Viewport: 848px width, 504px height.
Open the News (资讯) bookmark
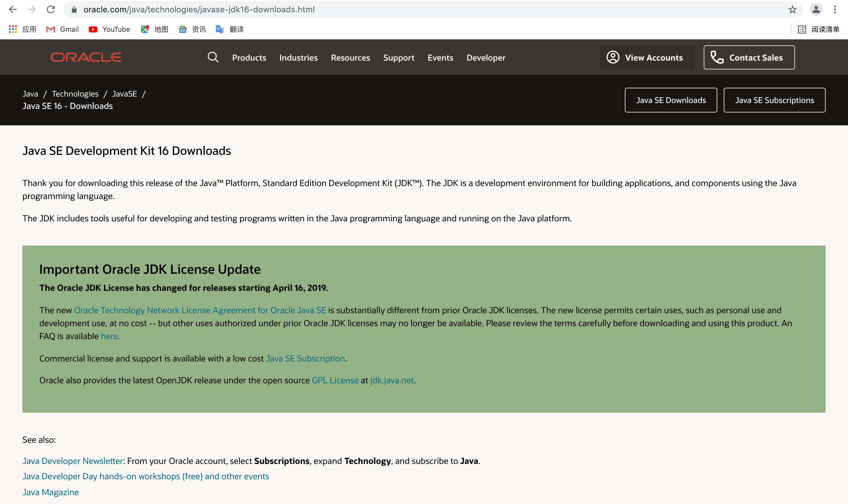pyautogui.click(x=192, y=29)
